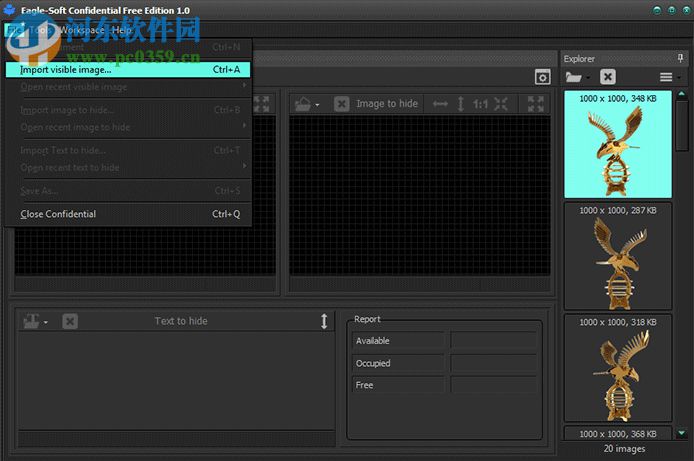
Task: Click clear Text to hide X button
Action: coord(69,321)
